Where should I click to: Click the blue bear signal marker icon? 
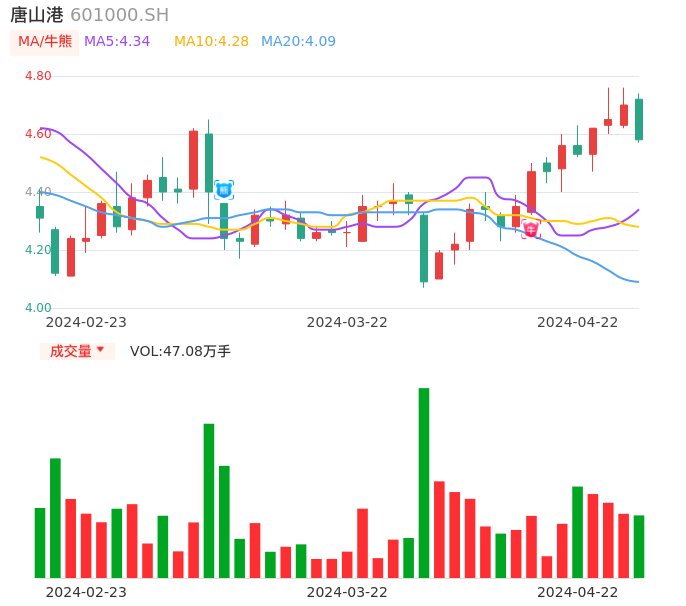pos(224,190)
